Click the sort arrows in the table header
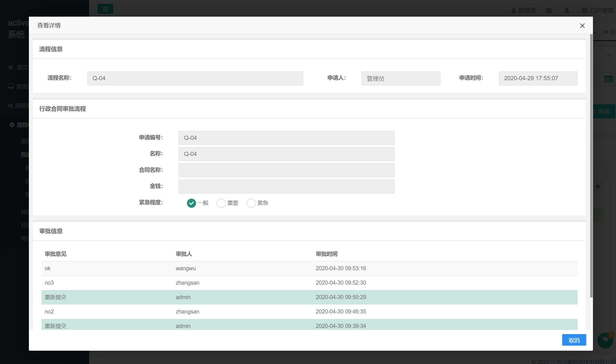 click(x=598, y=186)
